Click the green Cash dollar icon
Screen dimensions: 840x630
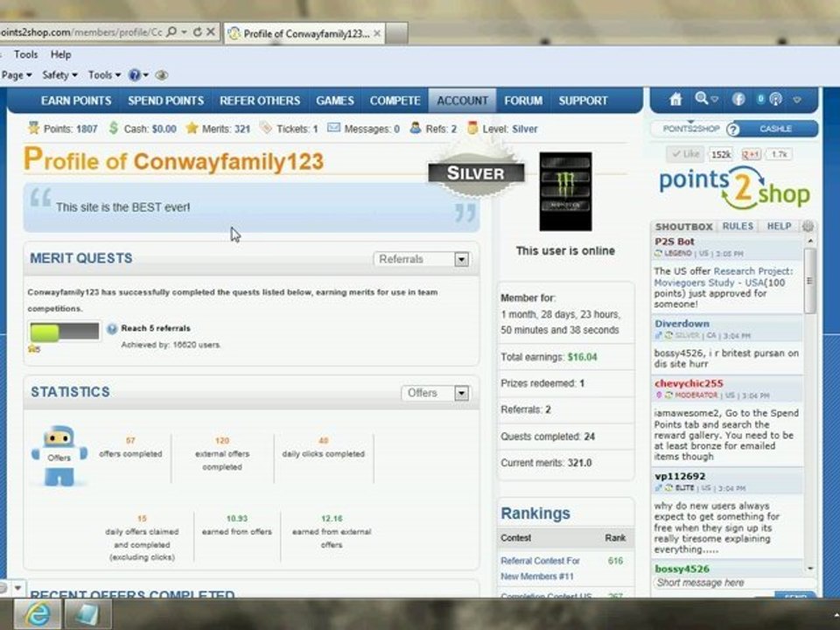pyautogui.click(x=114, y=128)
